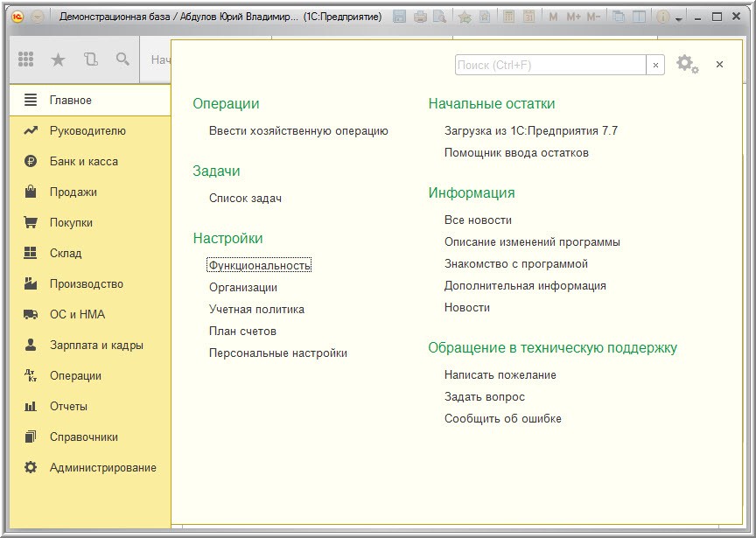Click the Поиск (Ctrl+F) search field
756x538 pixels.
coord(549,65)
